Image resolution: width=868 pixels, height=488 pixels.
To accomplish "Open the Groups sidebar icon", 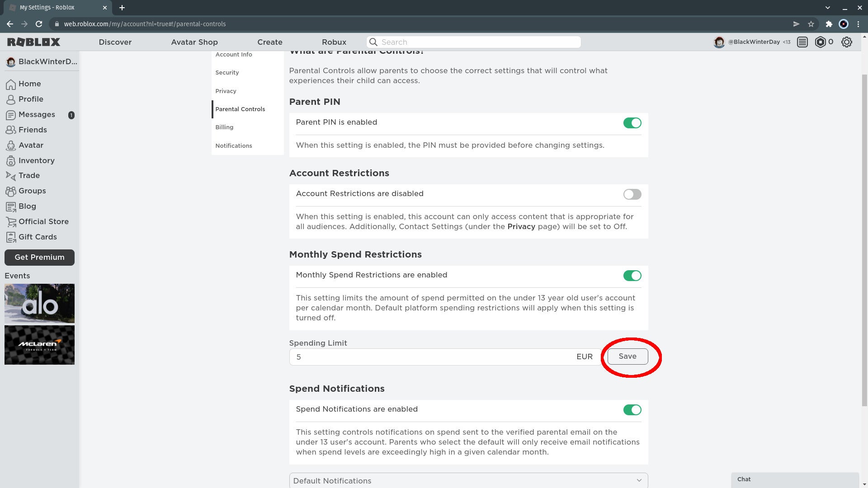I will click(x=11, y=191).
